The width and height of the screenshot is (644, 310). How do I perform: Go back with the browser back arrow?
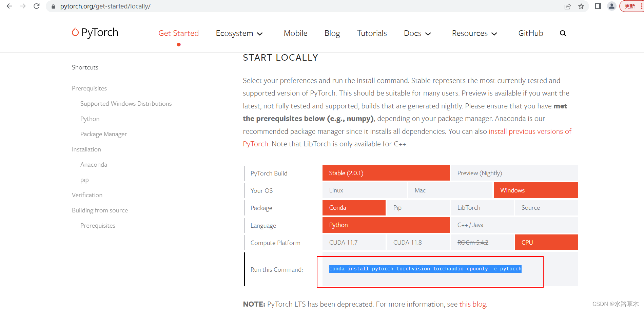coord(9,6)
